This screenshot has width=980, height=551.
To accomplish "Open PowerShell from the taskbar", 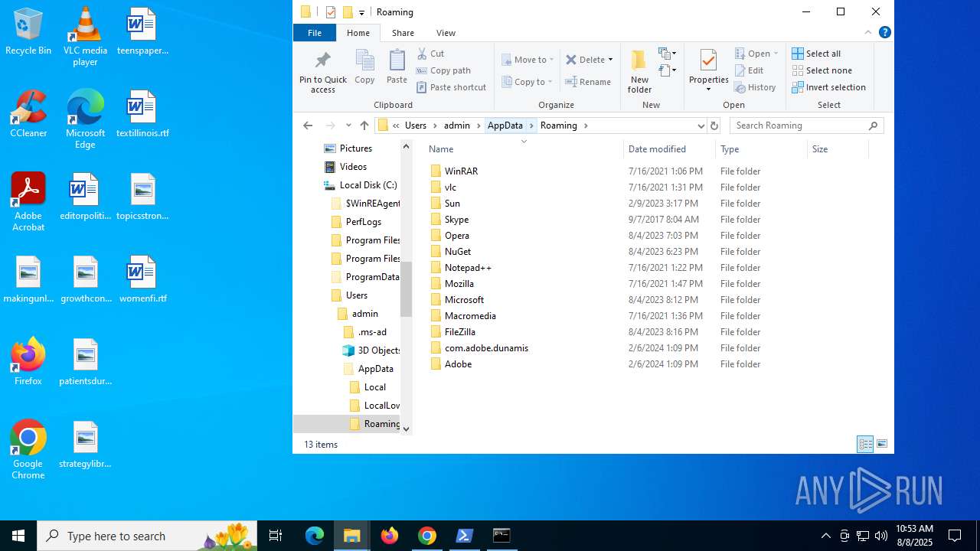I will point(465,536).
